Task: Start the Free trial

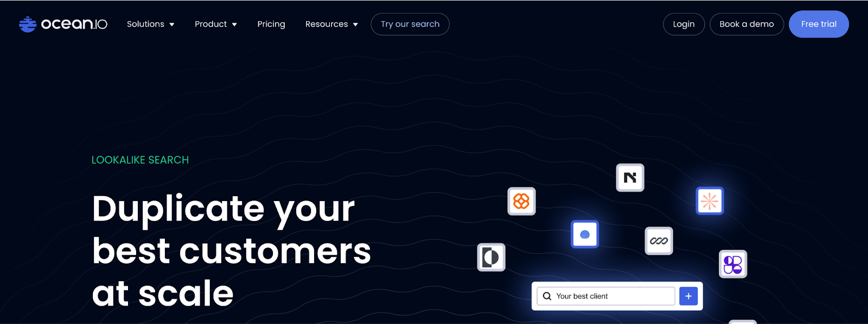Action: click(819, 24)
